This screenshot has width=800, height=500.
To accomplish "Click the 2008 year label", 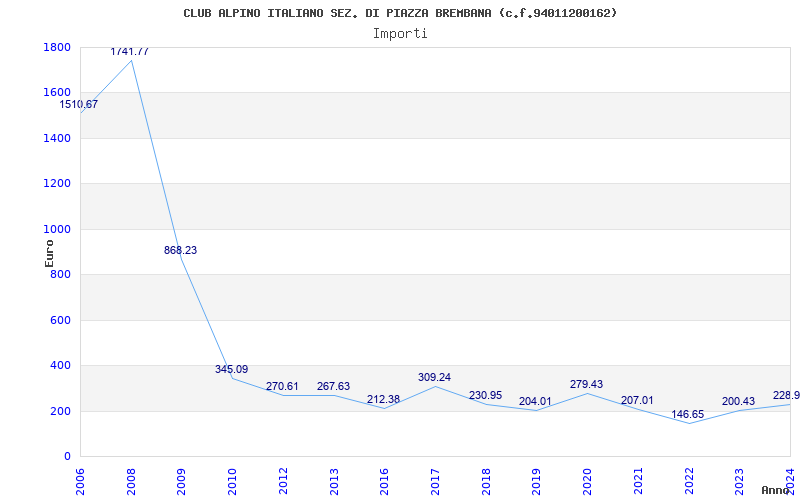I will click(x=131, y=482).
